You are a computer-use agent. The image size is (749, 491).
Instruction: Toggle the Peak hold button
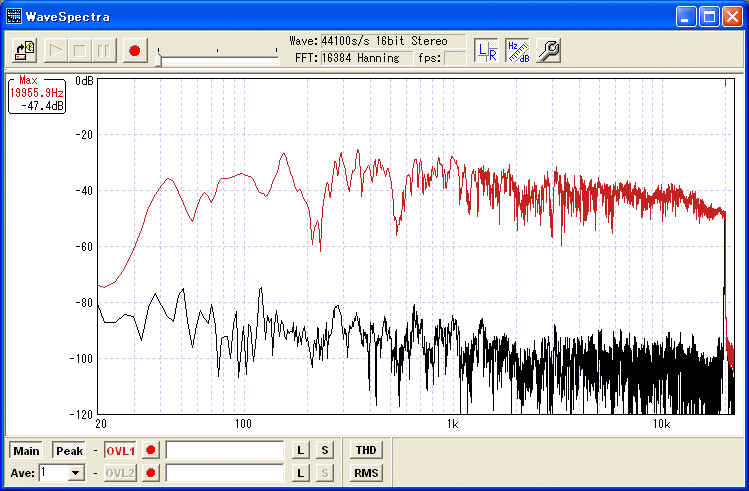69,451
